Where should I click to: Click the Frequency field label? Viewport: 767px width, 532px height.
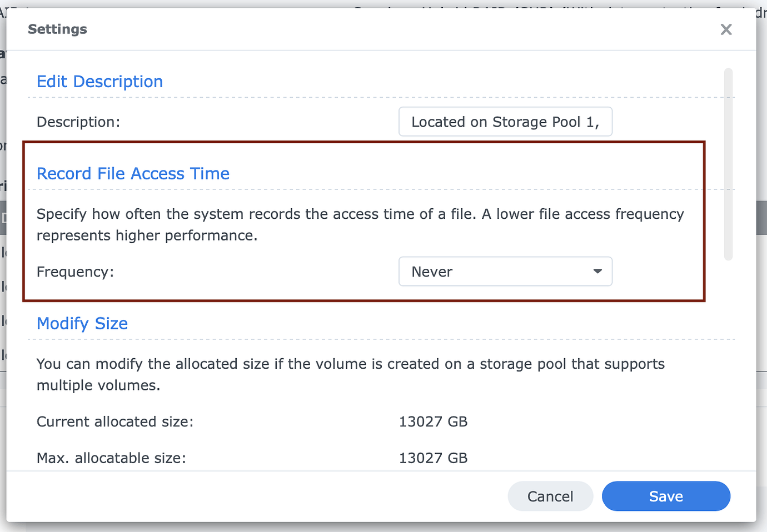pyautogui.click(x=74, y=272)
